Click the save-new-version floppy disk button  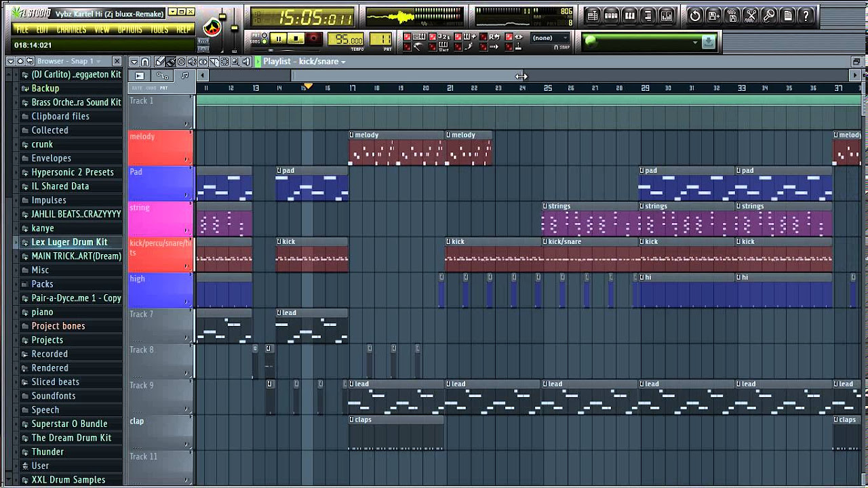[x=713, y=16]
